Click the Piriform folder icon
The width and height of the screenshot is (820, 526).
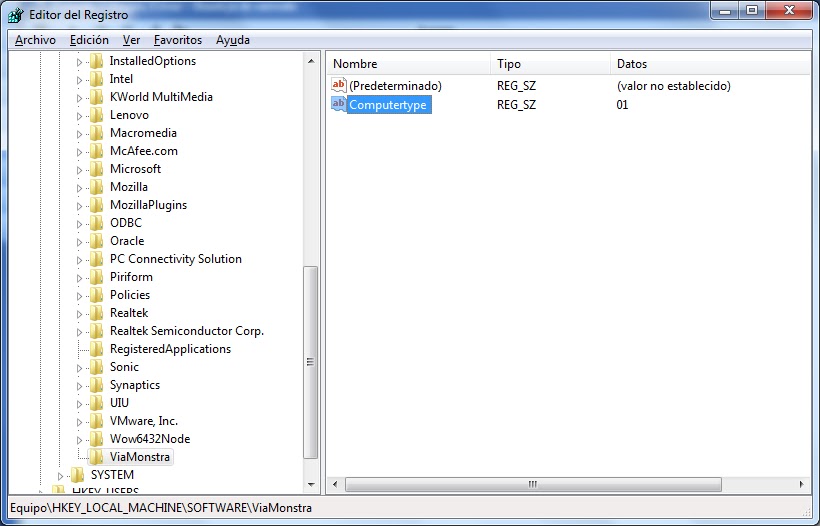point(96,277)
